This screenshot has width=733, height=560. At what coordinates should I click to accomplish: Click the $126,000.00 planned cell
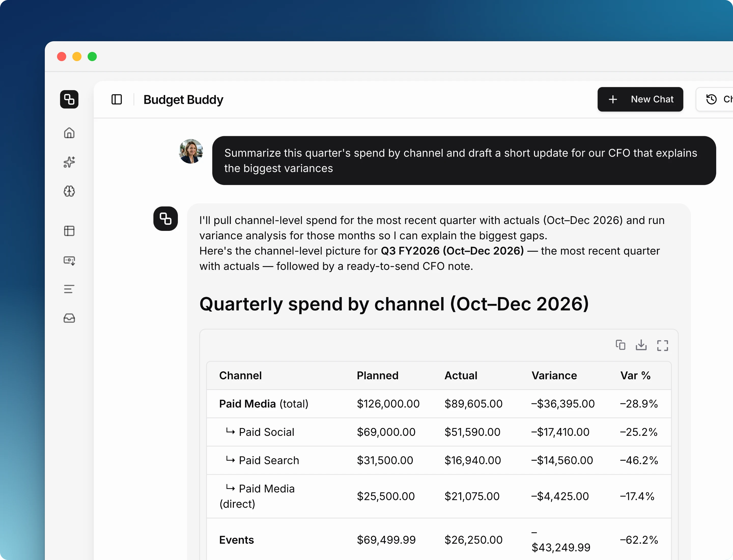pos(388,404)
